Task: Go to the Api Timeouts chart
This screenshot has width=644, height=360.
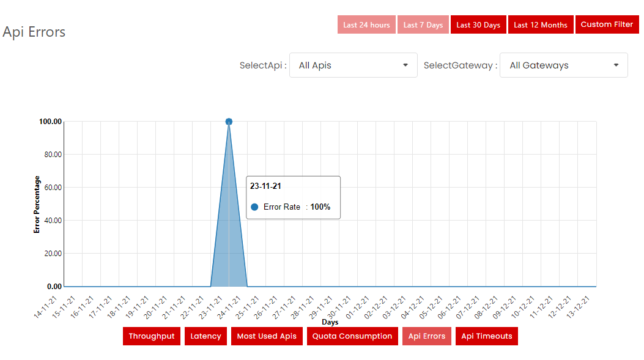Action: (x=486, y=336)
